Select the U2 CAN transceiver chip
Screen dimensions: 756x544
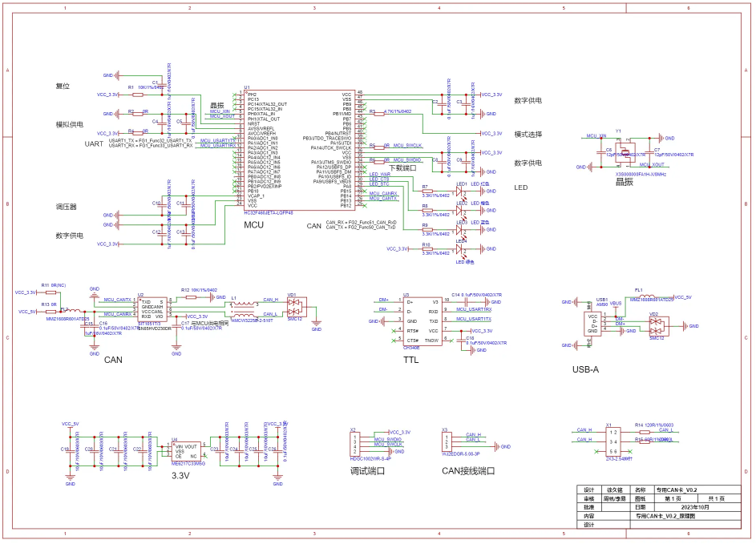(152, 309)
